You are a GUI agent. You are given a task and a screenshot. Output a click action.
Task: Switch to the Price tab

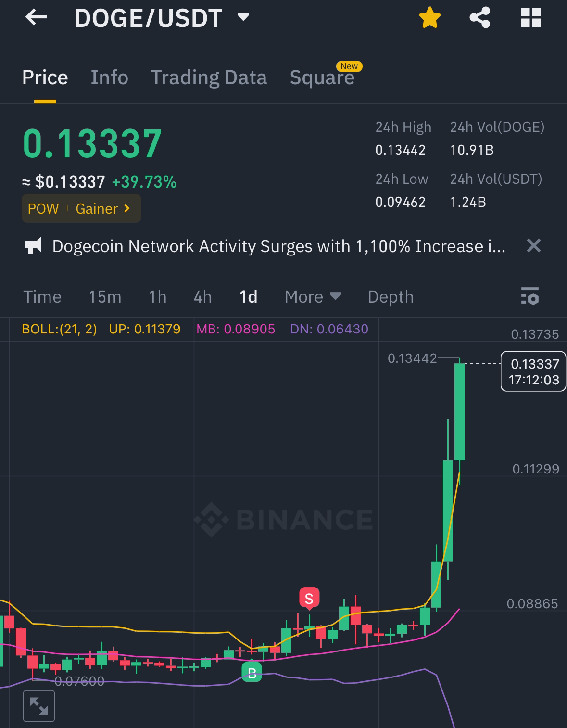[45, 77]
